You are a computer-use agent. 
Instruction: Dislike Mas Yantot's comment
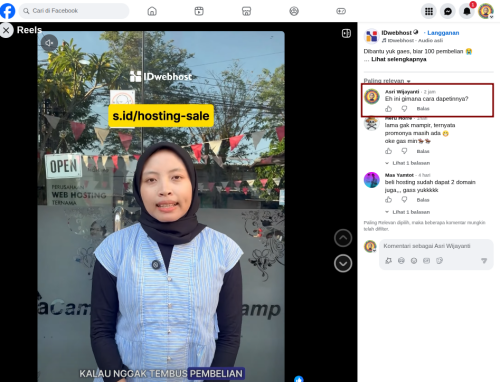pyautogui.click(x=404, y=200)
